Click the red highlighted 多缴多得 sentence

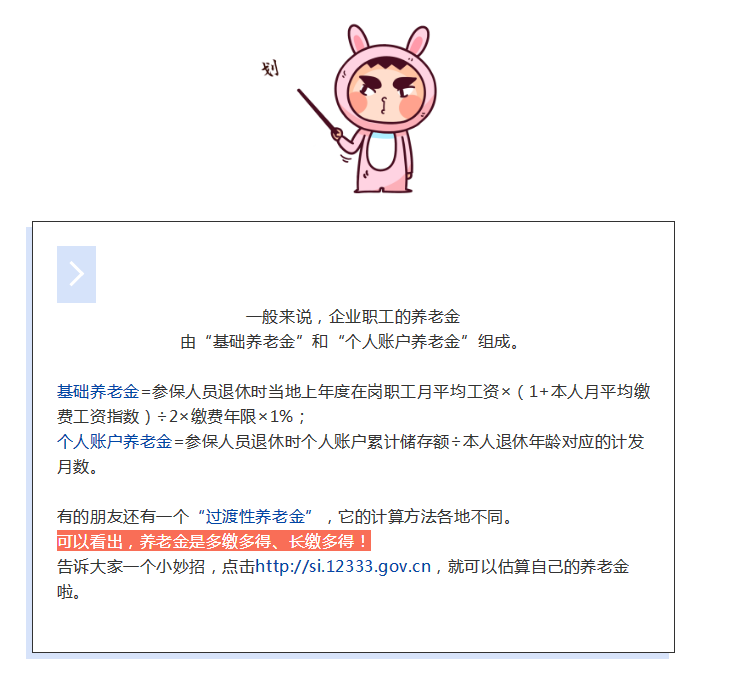(213, 542)
